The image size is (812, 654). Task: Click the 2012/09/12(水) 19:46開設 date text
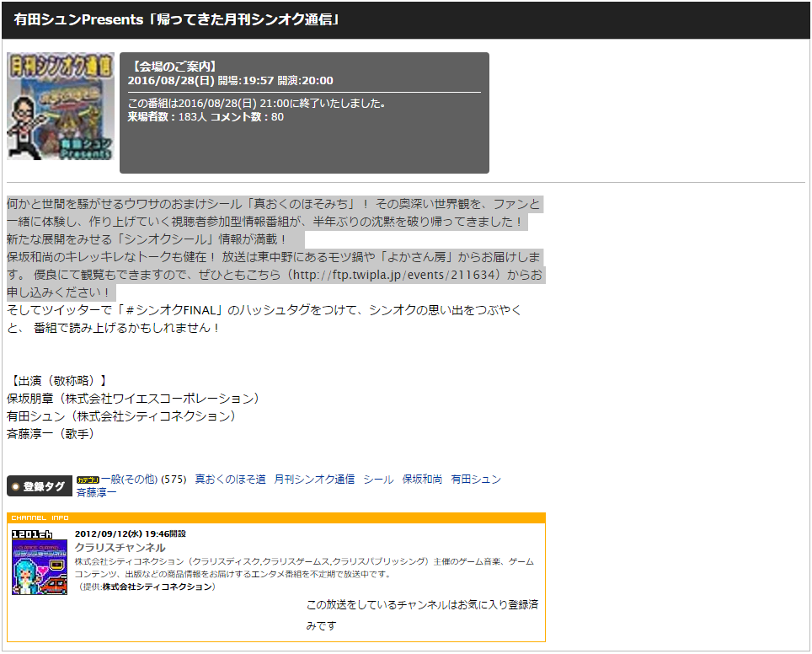[131, 533]
